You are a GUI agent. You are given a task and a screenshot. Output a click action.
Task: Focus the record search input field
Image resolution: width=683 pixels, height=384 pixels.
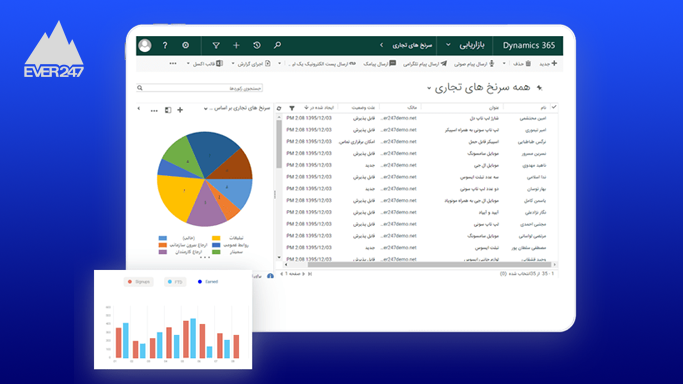(x=199, y=88)
